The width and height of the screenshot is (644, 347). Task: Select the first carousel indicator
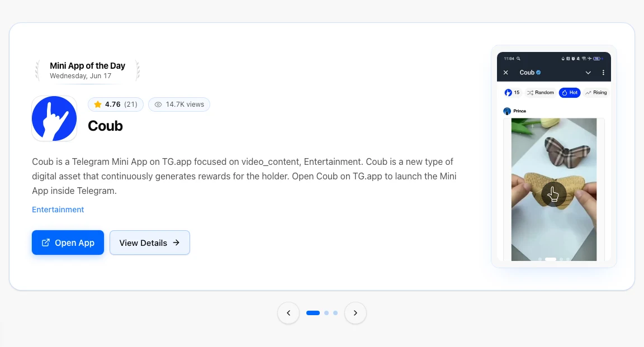(313, 313)
